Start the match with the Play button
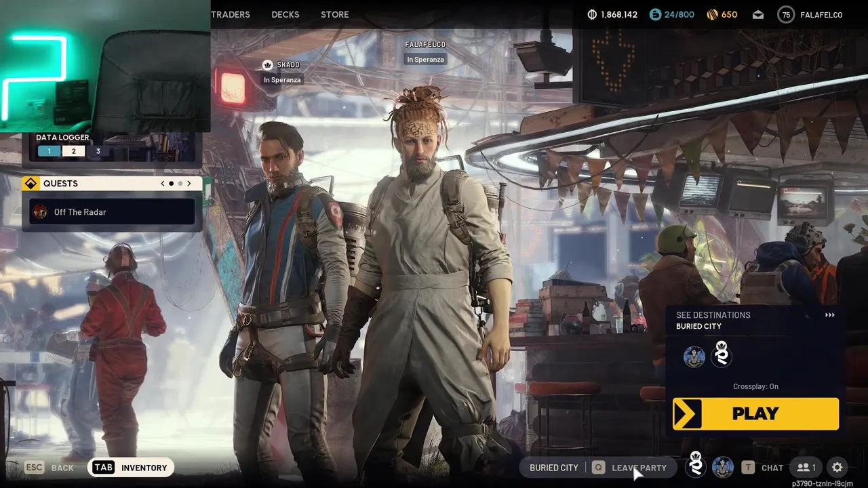 tap(755, 413)
